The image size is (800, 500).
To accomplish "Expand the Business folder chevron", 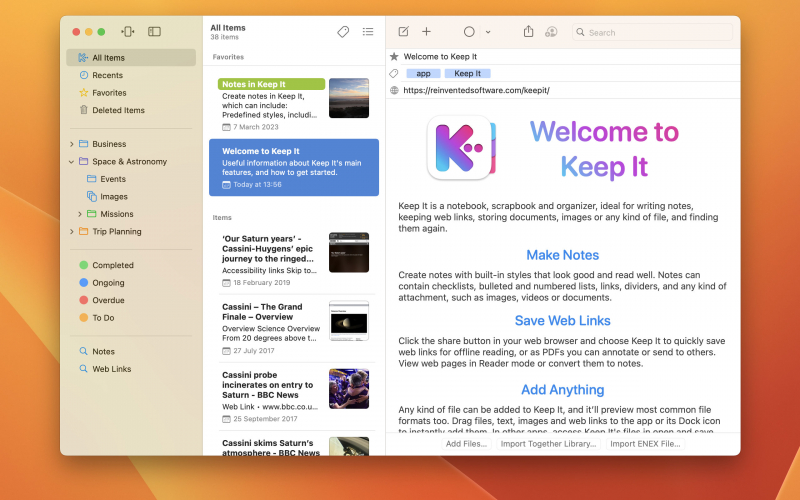I will tap(71, 144).
